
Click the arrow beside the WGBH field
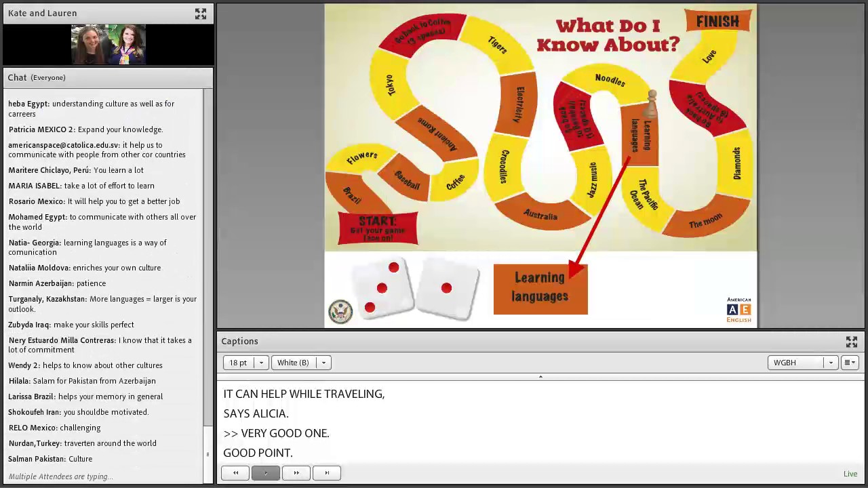point(831,363)
